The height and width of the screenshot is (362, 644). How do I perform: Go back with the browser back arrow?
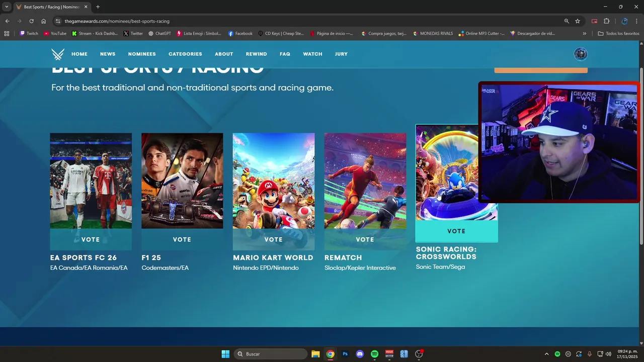(x=7, y=21)
